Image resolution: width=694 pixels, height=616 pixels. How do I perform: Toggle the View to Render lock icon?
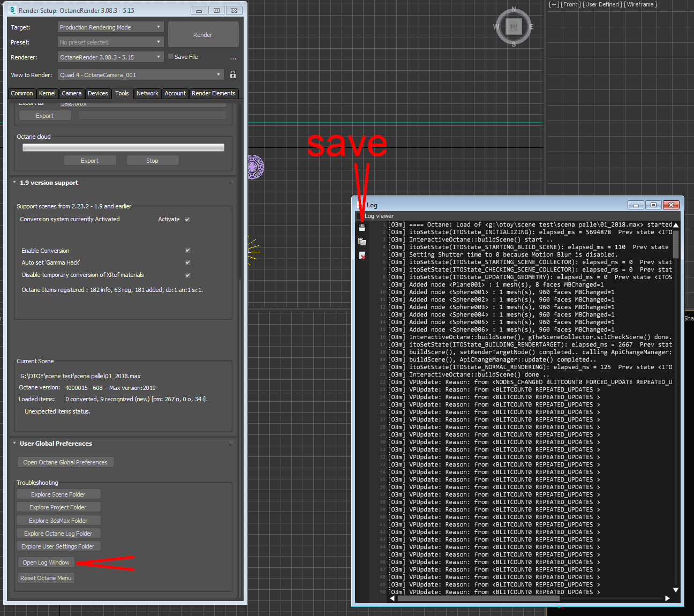[233, 74]
